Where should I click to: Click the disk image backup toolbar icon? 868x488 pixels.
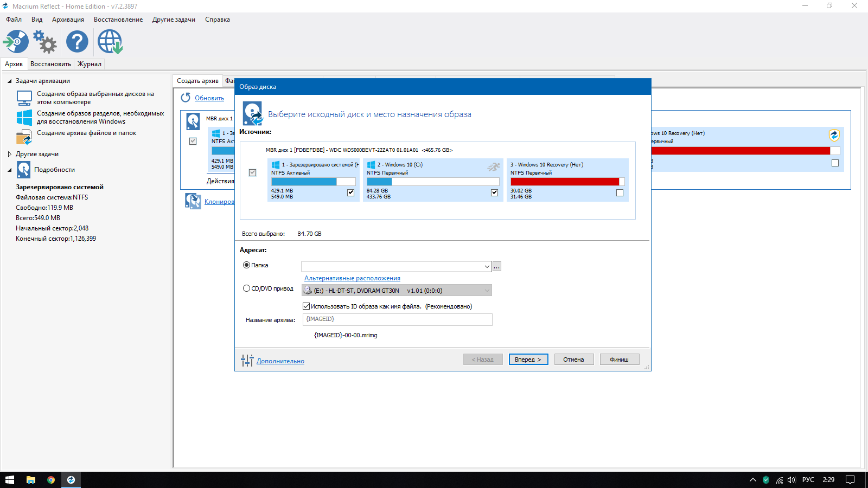[x=16, y=42]
